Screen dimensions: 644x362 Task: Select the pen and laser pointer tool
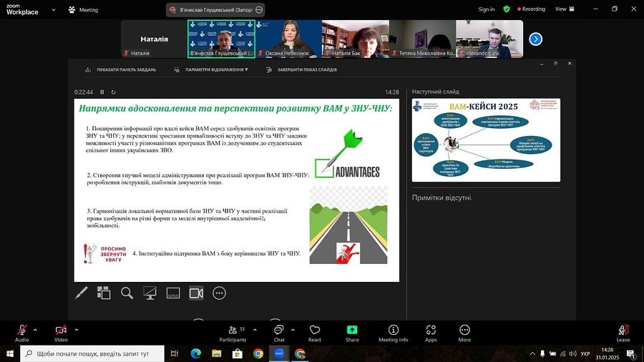point(82,293)
